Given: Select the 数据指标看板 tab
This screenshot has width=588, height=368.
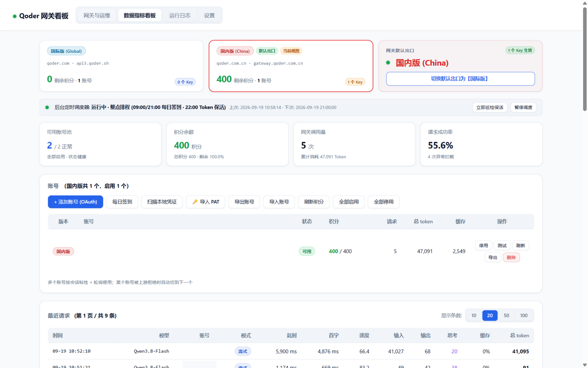Looking at the screenshot, I should point(140,16).
